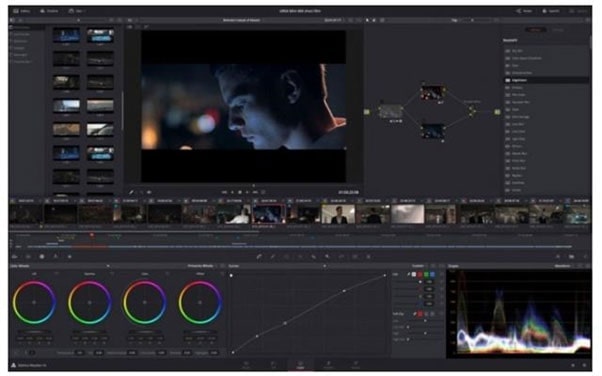
Task: Switch to the Color page tab
Action: click(301, 365)
